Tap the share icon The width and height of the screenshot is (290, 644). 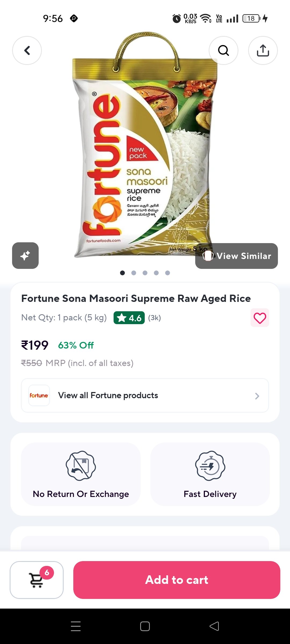point(263,50)
